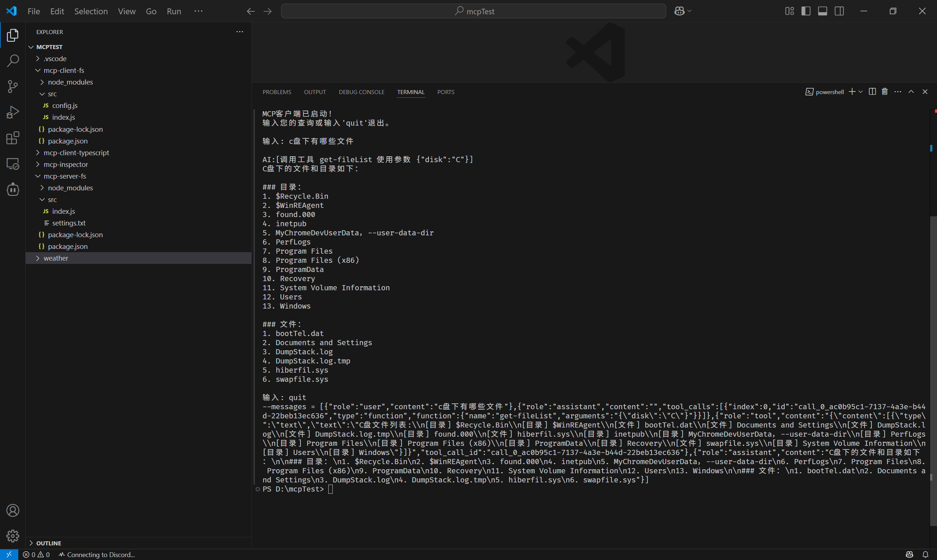Click the Copilot icon in title bar
This screenshot has height=560, width=937.
pyautogui.click(x=679, y=11)
